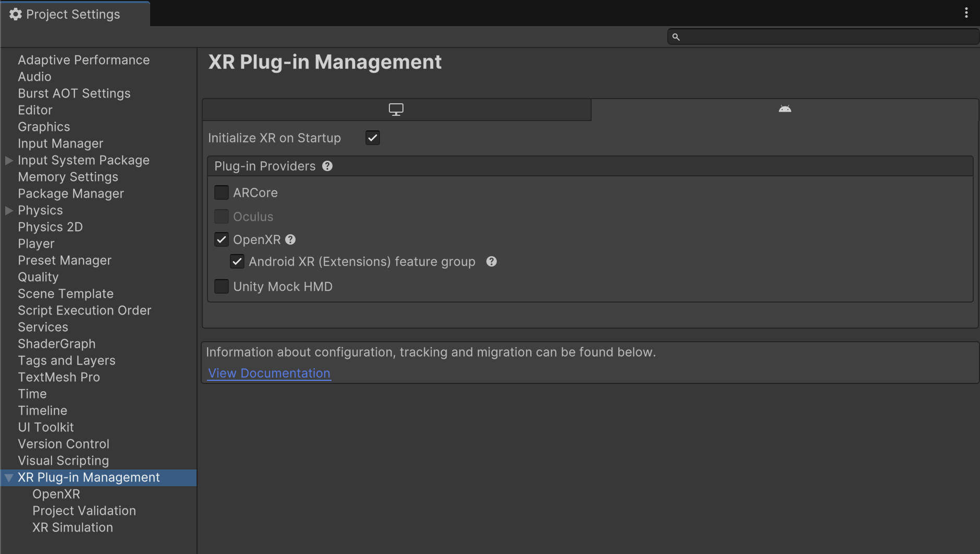The width and height of the screenshot is (980, 554).
Task: Select Project Validation in the sidebar
Action: pyautogui.click(x=84, y=511)
